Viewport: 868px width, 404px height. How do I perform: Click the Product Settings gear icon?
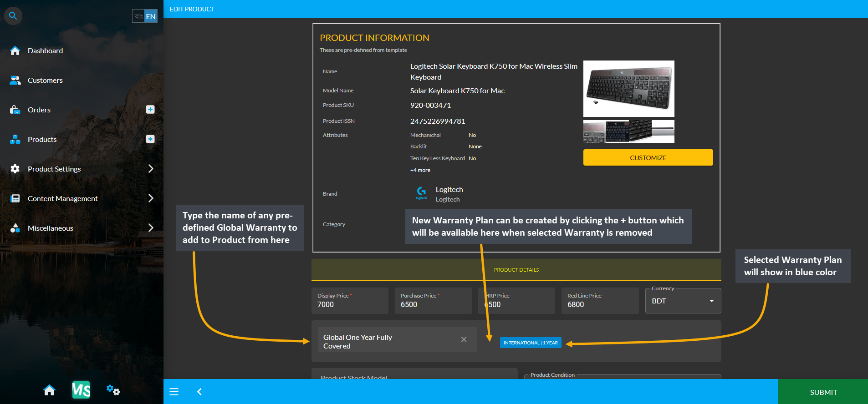click(15, 169)
